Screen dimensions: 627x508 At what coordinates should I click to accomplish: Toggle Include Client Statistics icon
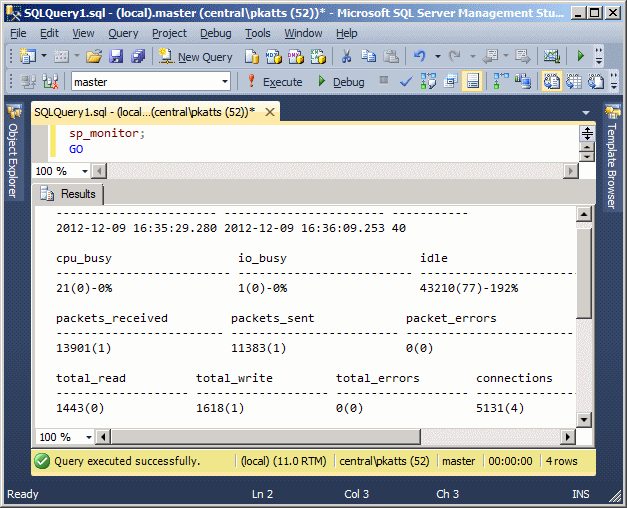(523, 82)
